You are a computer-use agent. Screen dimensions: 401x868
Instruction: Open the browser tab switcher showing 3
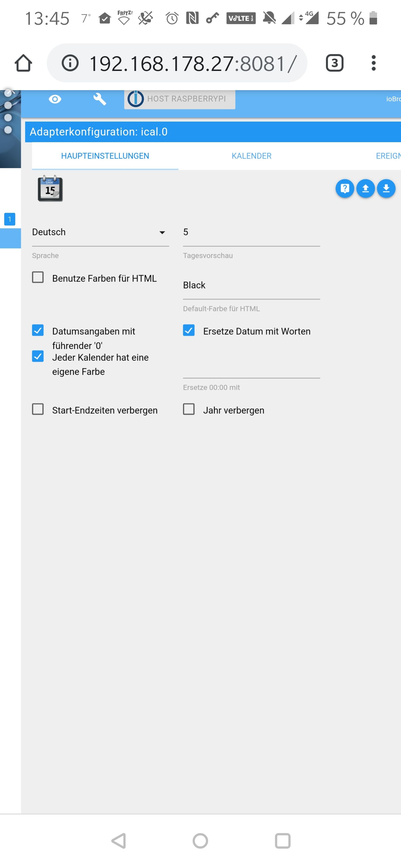(x=334, y=63)
